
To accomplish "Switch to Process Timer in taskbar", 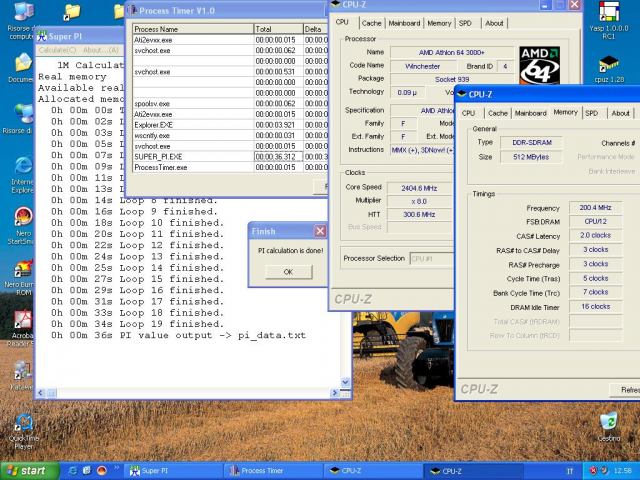I will pos(274,471).
